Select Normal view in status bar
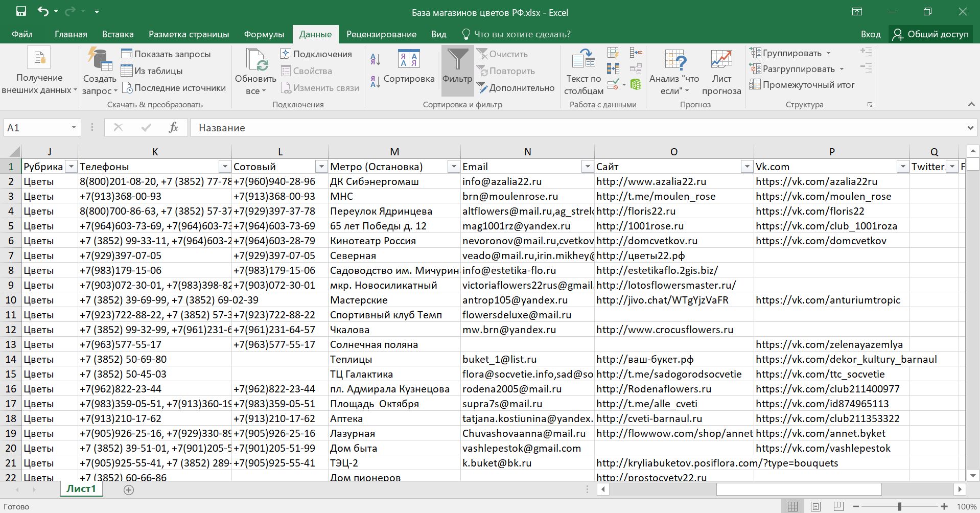The width and height of the screenshot is (980, 513). pos(792,506)
